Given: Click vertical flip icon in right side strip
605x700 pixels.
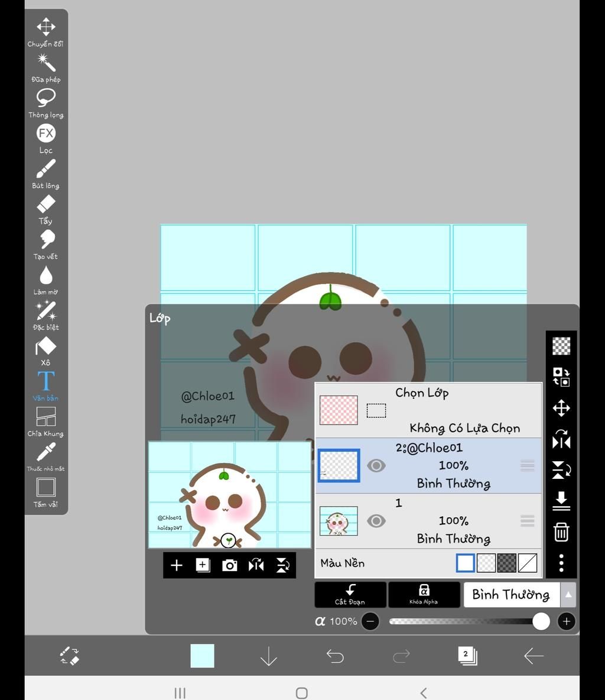Looking at the screenshot, I should [x=561, y=470].
